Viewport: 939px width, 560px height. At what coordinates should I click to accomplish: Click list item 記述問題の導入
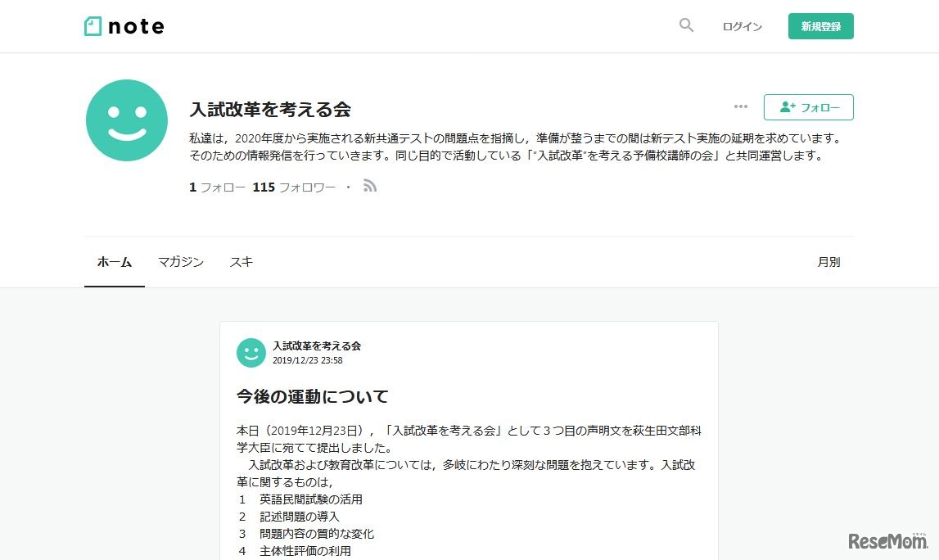300,517
